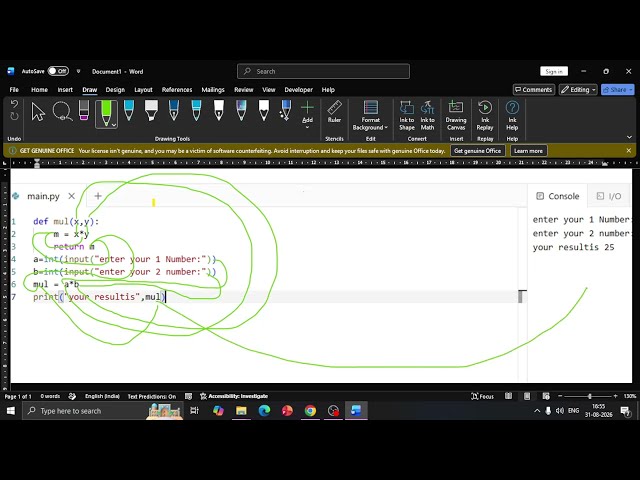Viewport: 640px width, 480px height.
Task: Click Ink to Math
Action: [427, 116]
